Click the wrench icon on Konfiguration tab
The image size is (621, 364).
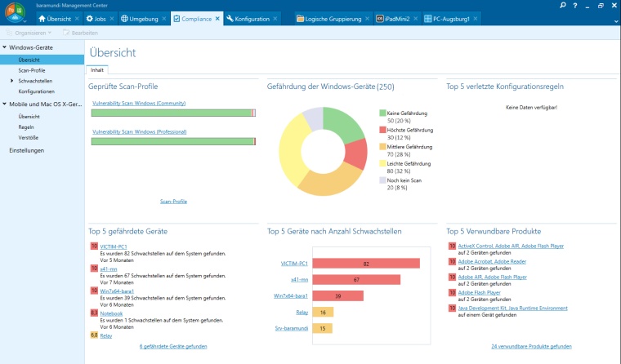tap(230, 19)
